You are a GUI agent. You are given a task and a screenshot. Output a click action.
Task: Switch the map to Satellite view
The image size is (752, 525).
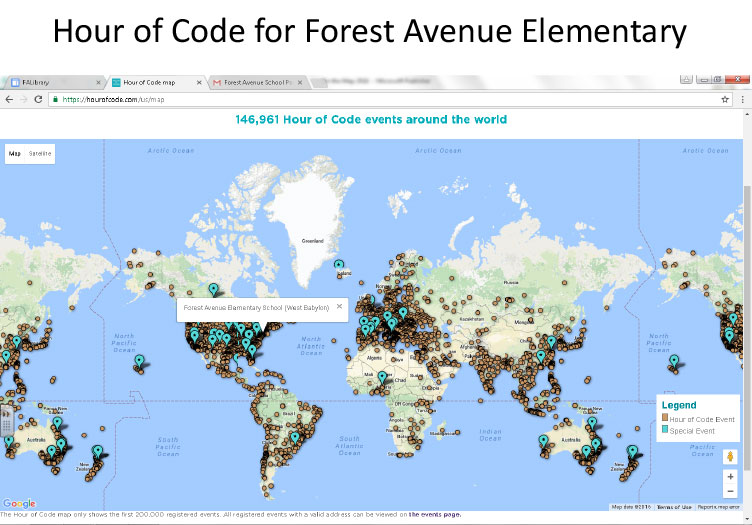40,154
